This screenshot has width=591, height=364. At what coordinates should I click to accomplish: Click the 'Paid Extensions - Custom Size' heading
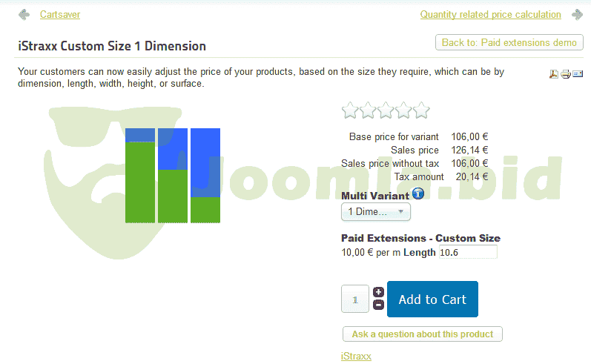tap(420, 238)
